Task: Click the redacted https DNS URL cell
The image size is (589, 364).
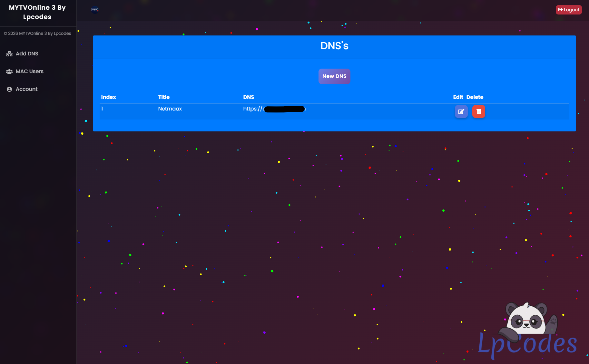Action: (274, 109)
